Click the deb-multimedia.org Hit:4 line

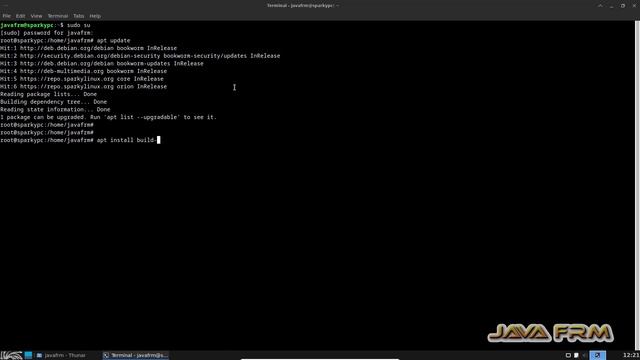(83, 71)
